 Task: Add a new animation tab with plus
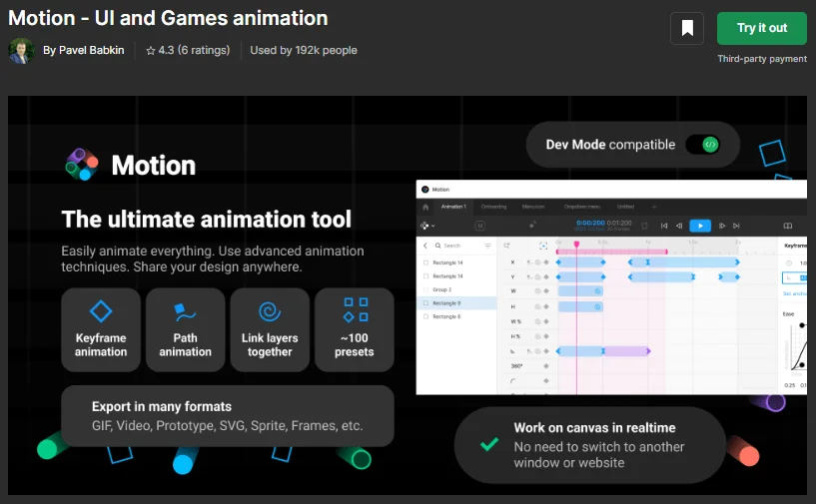tap(654, 207)
